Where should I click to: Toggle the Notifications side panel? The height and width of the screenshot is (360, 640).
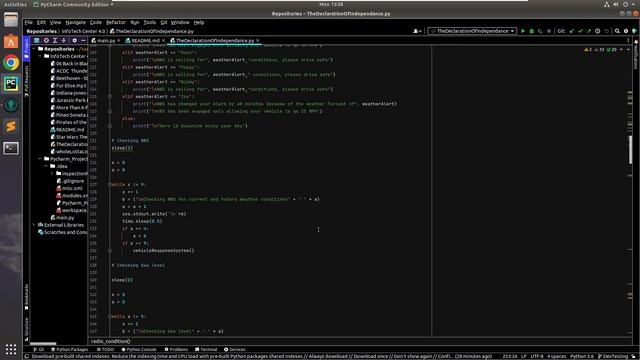point(636,55)
